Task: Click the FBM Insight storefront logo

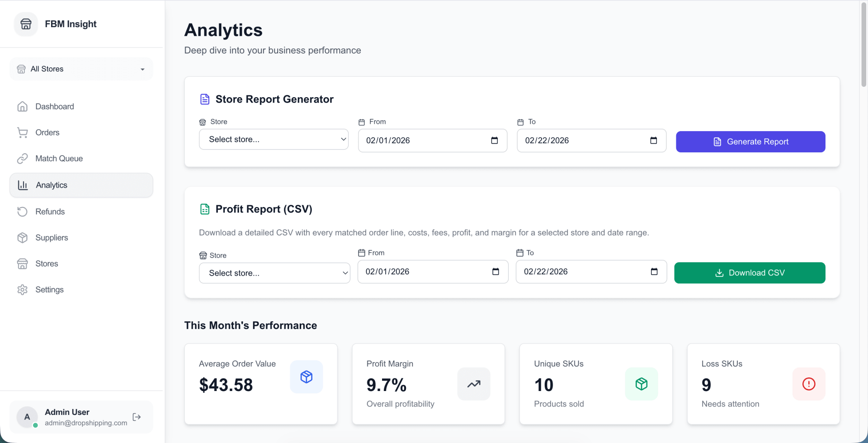Action: [x=26, y=24]
